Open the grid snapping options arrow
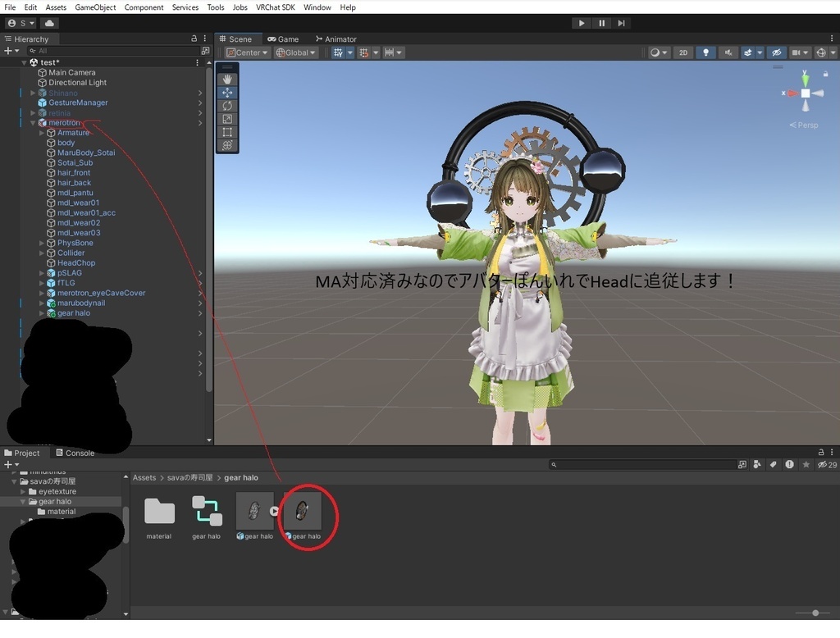The image size is (840, 638). [349, 52]
